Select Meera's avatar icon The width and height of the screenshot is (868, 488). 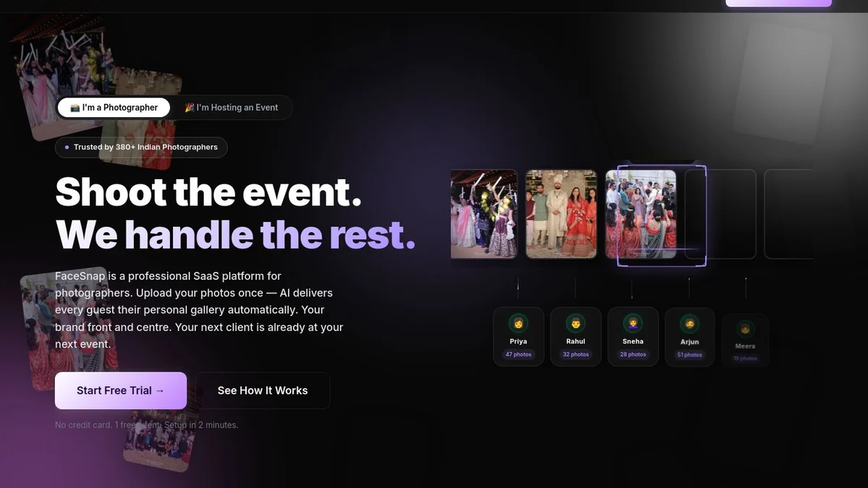tap(745, 329)
